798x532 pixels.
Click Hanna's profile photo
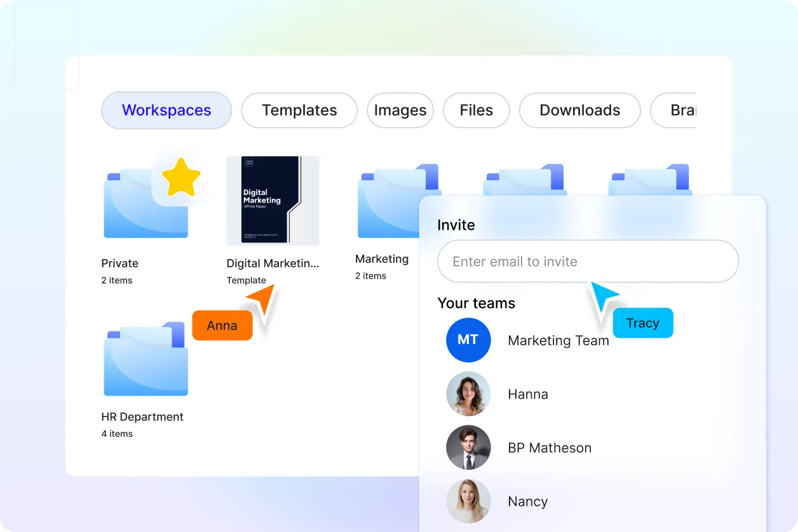click(468, 394)
